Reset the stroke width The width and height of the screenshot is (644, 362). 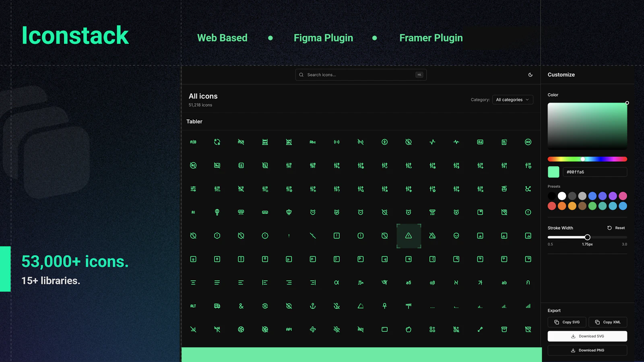(x=616, y=228)
